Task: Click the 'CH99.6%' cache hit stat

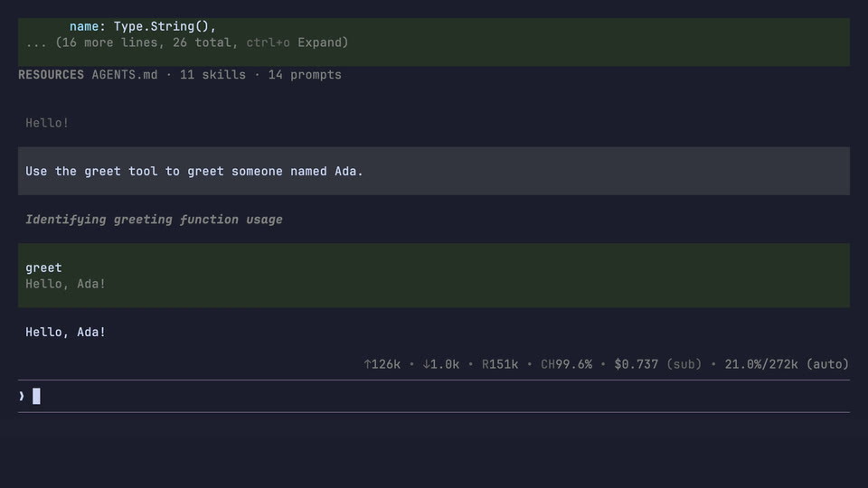Action: [566, 364]
